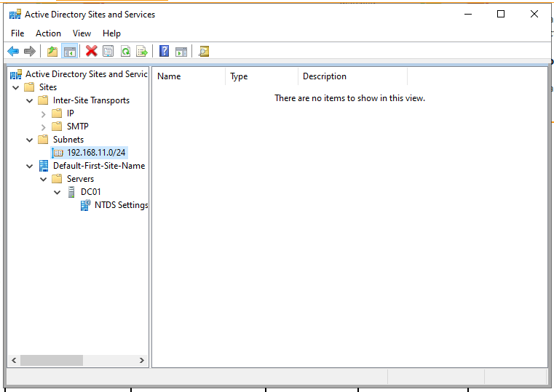Collapse the DC01 server node
This screenshot has height=392, width=554.
pyautogui.click(x=58, y=192)
